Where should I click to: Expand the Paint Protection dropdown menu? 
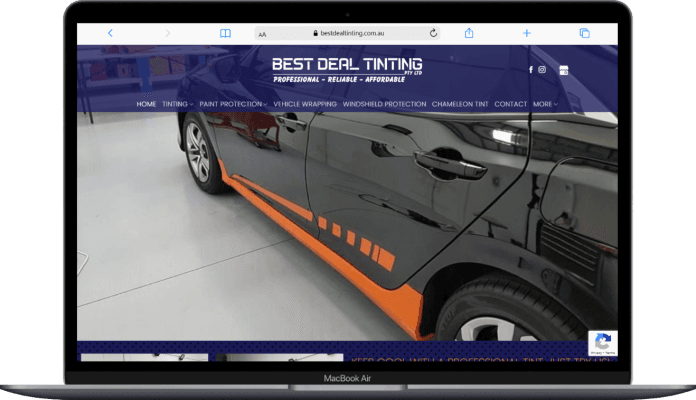point(232,104)
